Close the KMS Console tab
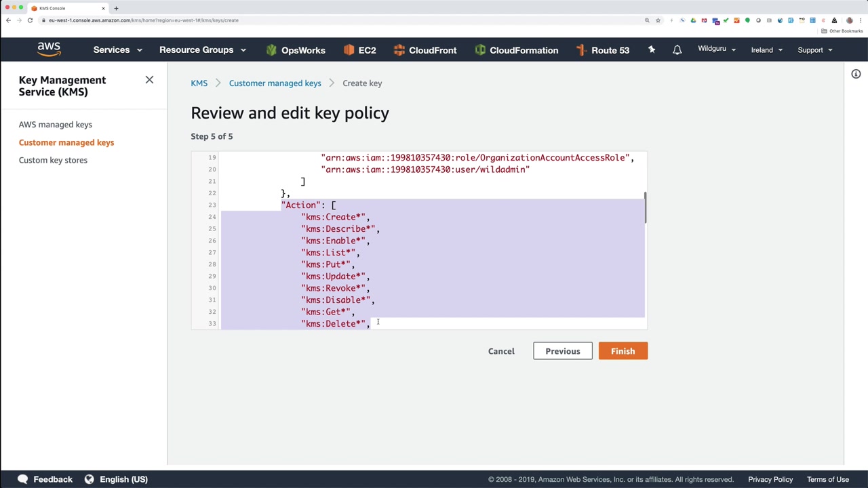 103,8
